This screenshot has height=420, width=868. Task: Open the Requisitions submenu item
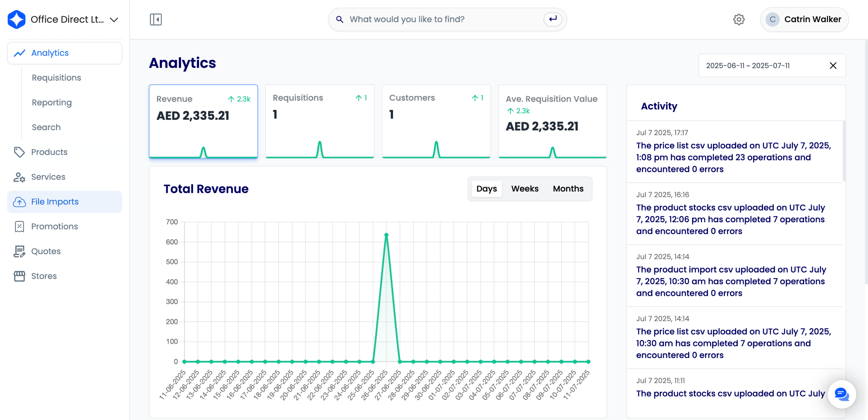click(x=56, y=78)
